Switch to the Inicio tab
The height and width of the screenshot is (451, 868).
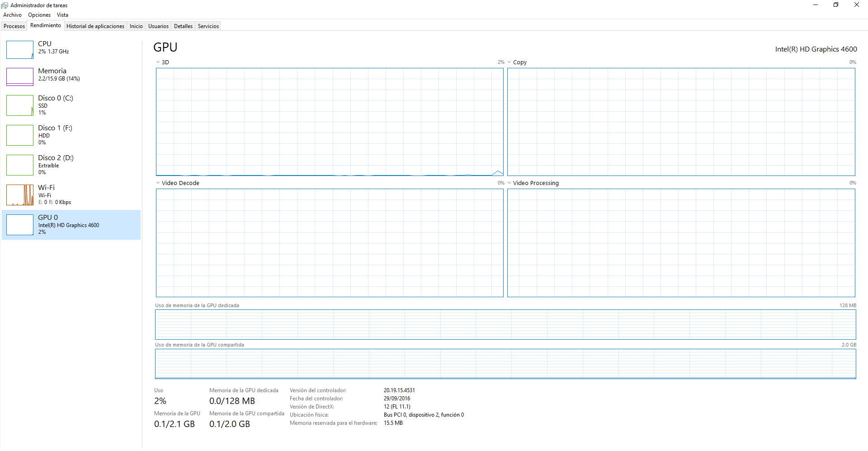pyautogui.click(x=136, y=26)
